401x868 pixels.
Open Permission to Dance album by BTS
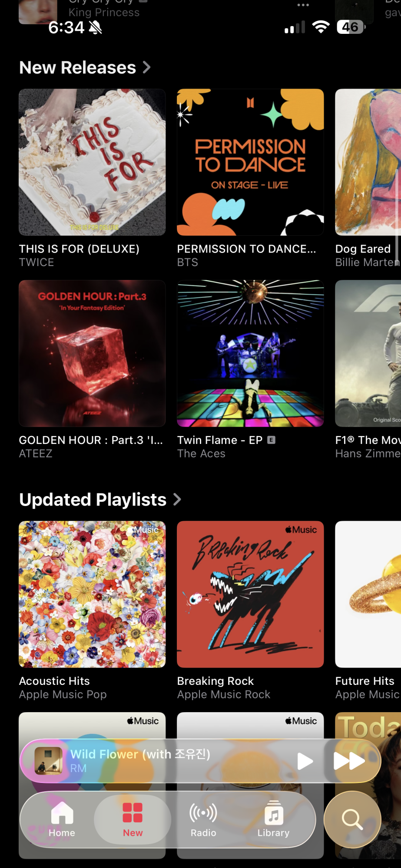250,162
